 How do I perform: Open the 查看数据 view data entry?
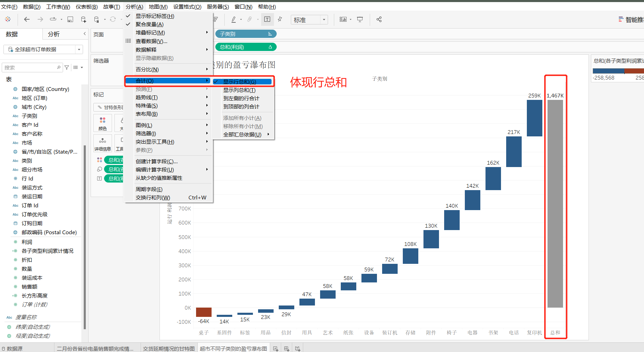point(151,41)
